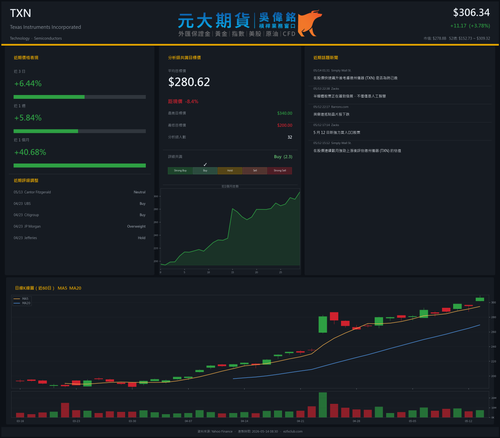Click Texas Instruments Incorporated company name
This screenshot has width=500, height=438.
(45, 27)
